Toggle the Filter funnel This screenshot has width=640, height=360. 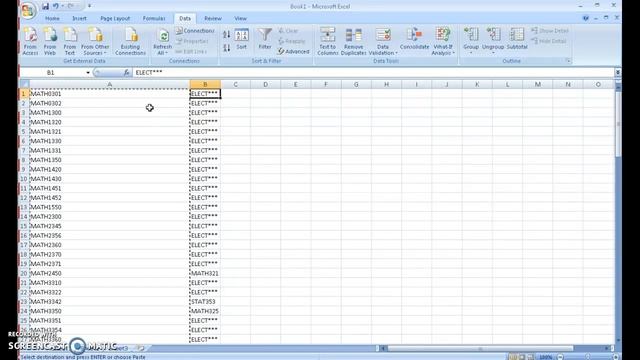(x=265, y=39)
